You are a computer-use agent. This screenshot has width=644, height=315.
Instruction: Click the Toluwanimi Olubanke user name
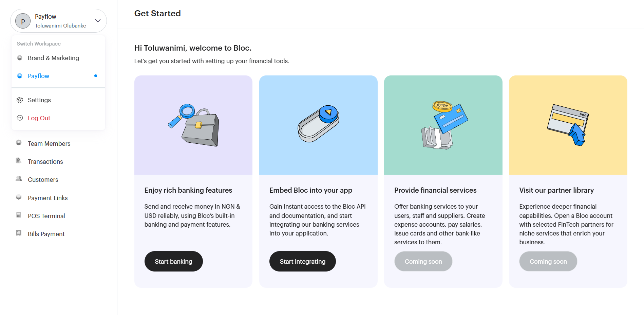click(60, 26)
